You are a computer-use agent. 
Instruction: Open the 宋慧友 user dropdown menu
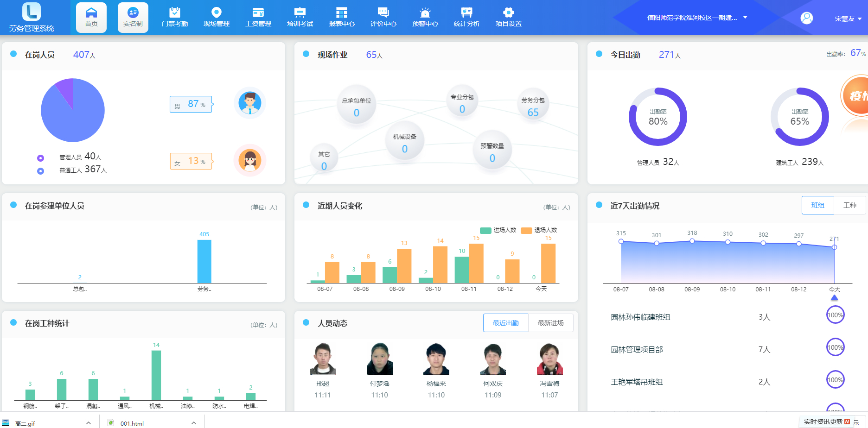pyautogui.click(x=848, y=19)
